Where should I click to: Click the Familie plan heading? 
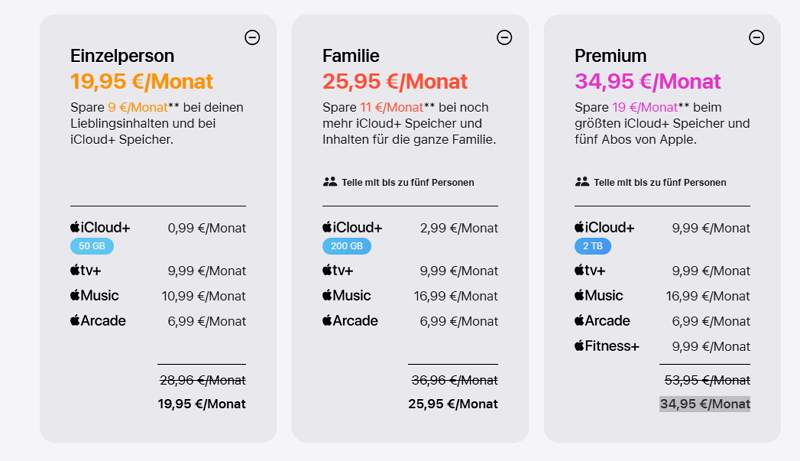click(x=350, y=56)
